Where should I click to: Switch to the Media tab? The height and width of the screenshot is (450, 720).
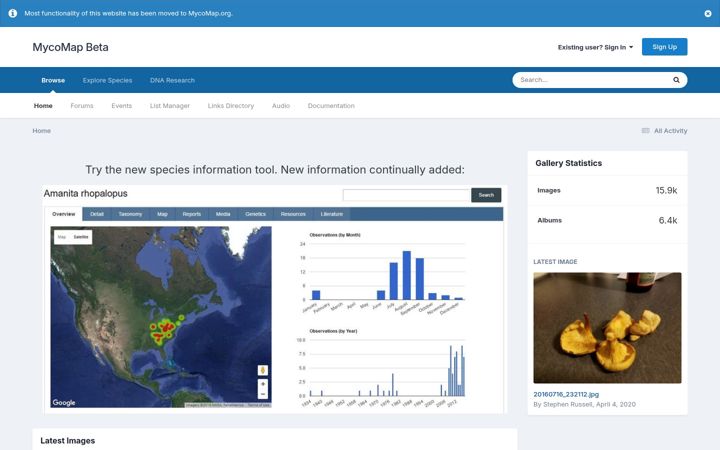tap(223, 214)
